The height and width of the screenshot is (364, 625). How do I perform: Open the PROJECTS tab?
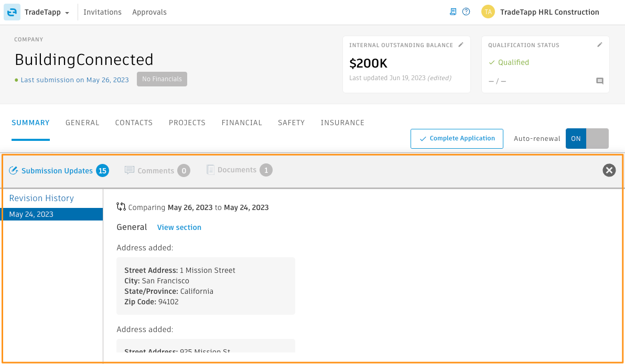pyautogui.click(x=187, y=123)
